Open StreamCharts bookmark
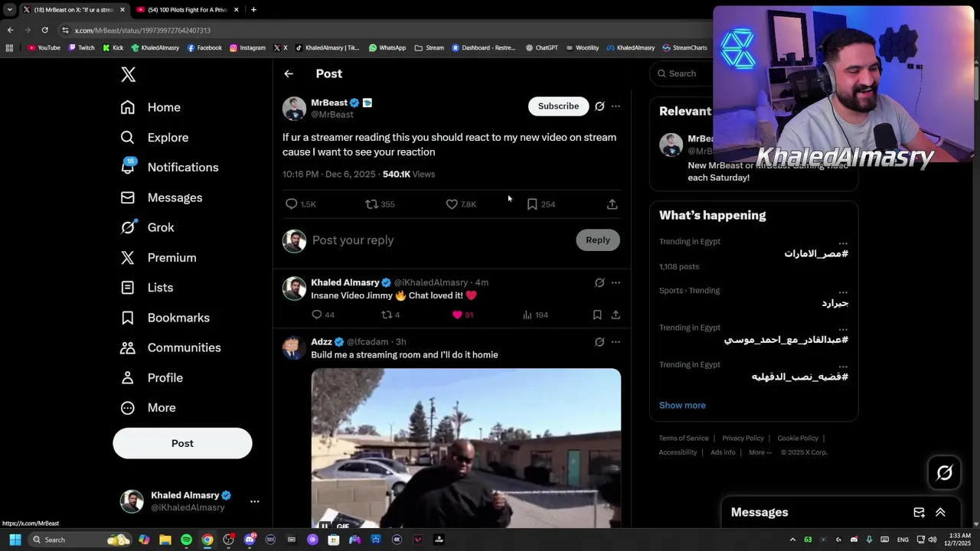Screen dimensions: 980x551 click(684, 47)
